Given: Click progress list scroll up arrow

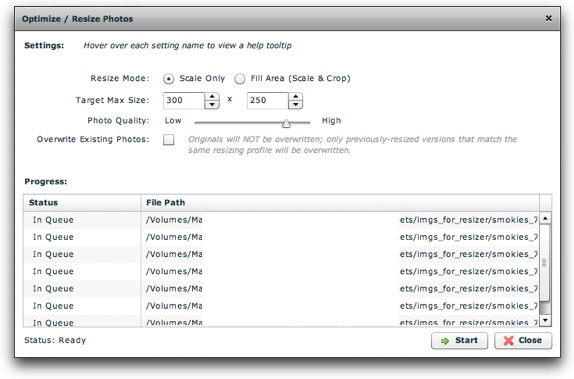Looking at the screenshot, I should pos(545,219).
